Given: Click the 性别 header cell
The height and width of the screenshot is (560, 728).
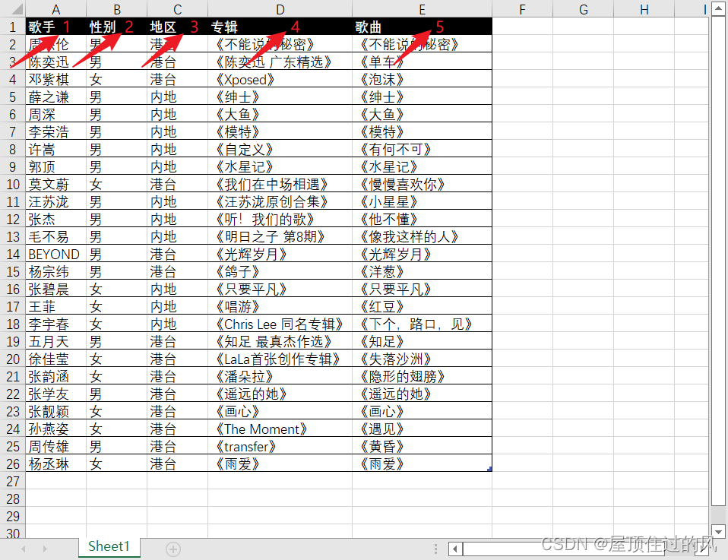Looking at the screenshot, I should pos(116,27).
